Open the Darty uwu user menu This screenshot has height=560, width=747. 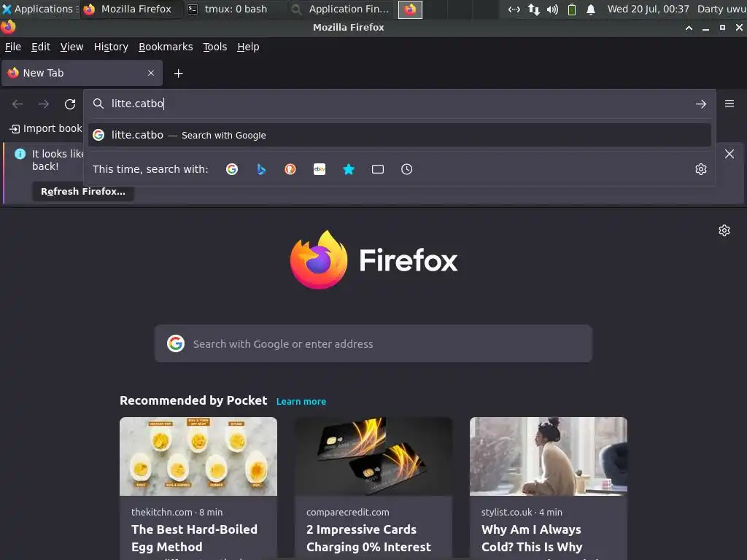(721, 9)
